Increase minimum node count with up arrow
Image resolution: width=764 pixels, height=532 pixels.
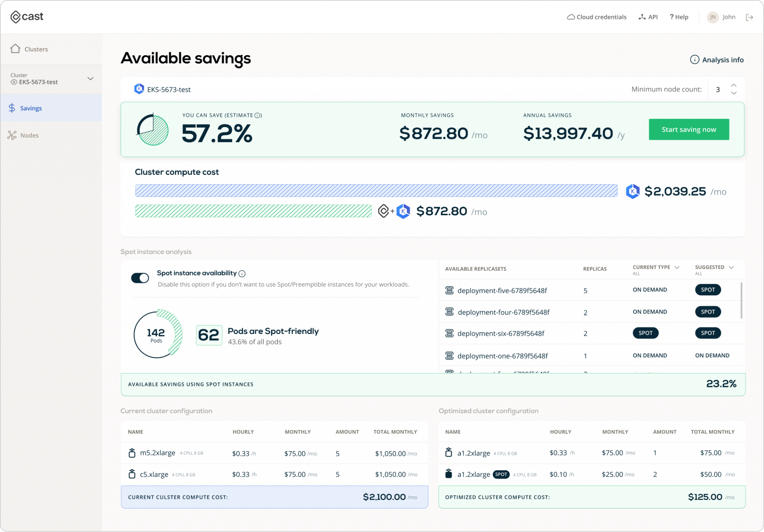[x=733, y=85]
